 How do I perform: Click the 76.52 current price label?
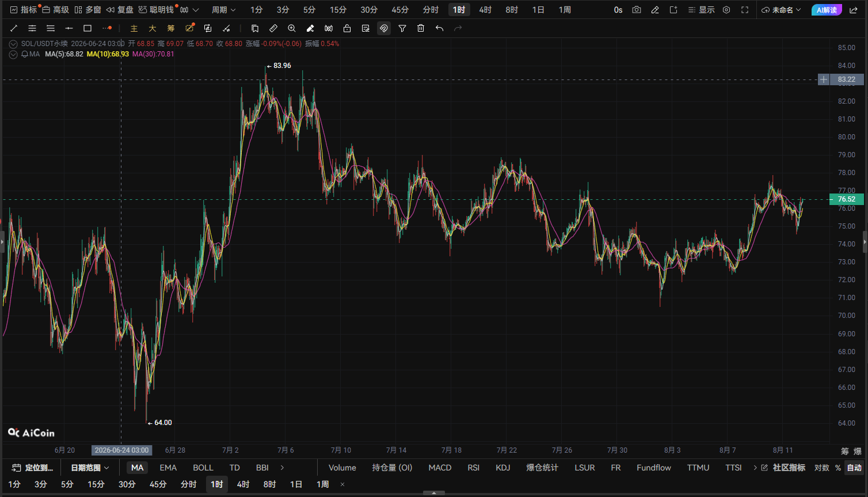tap(847, 199)
